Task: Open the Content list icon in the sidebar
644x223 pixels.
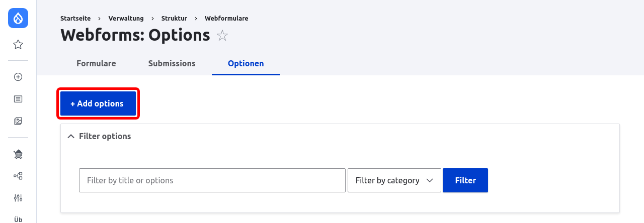Action: coord(18,99)
